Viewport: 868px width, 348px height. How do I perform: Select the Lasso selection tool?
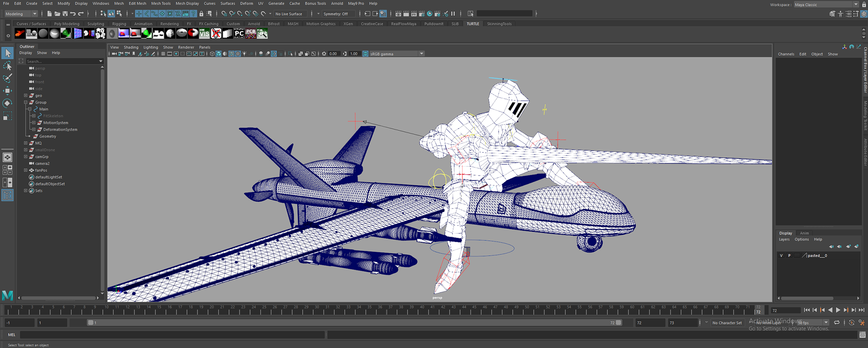(7, 66)
